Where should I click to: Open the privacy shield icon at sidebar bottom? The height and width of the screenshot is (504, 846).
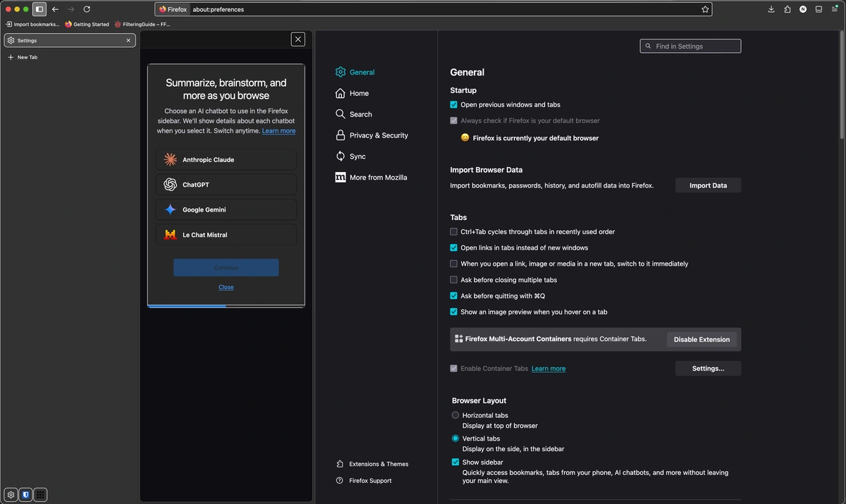click(25, 494)
